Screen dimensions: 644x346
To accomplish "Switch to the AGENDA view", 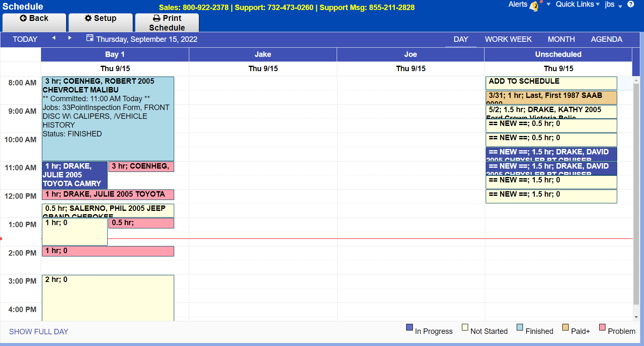I will point(606,39).
